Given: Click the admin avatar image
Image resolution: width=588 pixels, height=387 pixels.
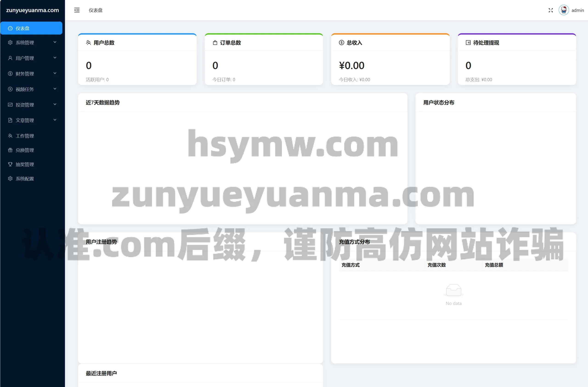Looking at the screenshot, I should [564, 10].
